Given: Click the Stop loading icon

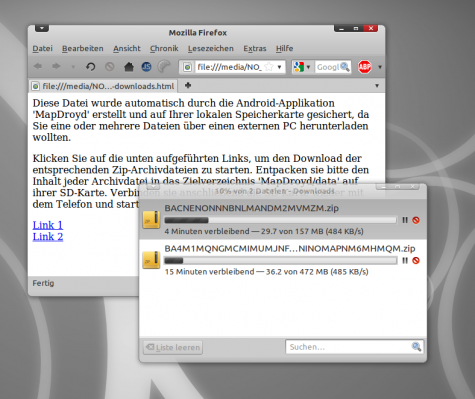Looking at the screenshot, I should point(110,67).
